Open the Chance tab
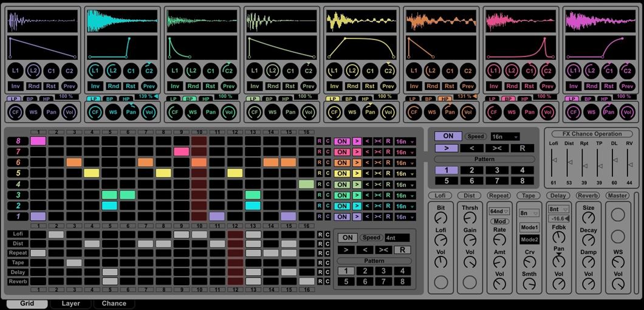644x310 pixels. point(114,303)
